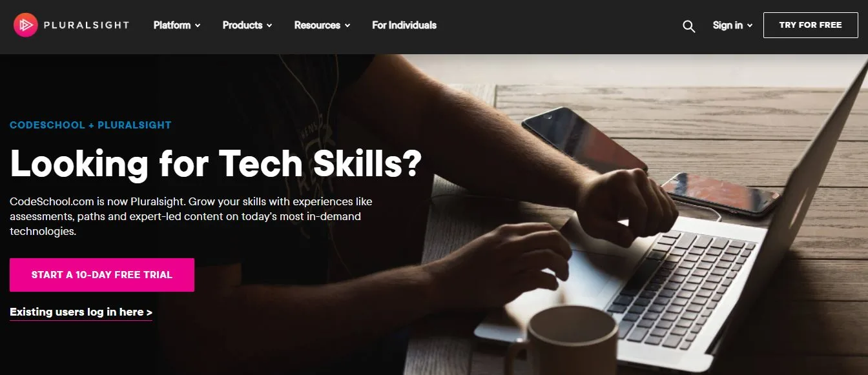Click the Sign in text
The width and height of the screenshot is (868, 375).
tap(727, 25)
